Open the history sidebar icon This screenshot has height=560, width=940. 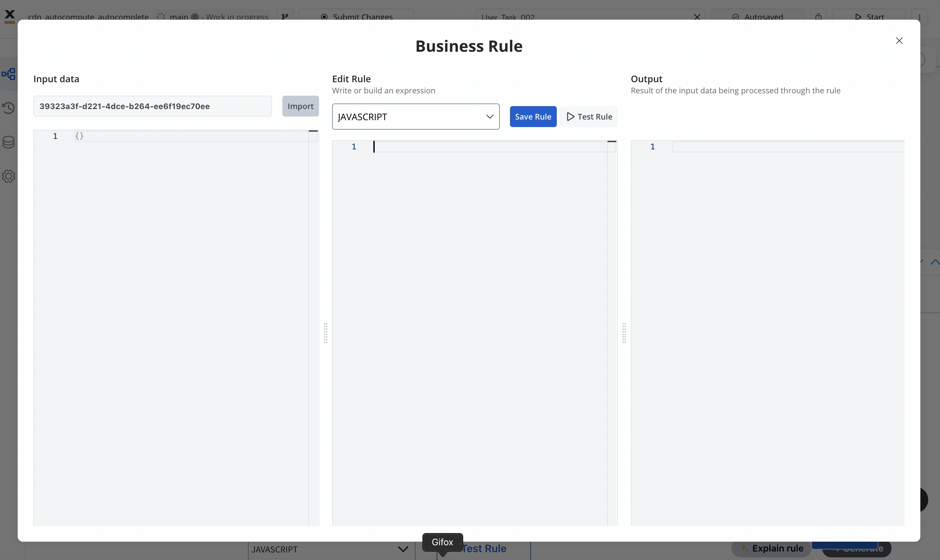coord(8,108)
